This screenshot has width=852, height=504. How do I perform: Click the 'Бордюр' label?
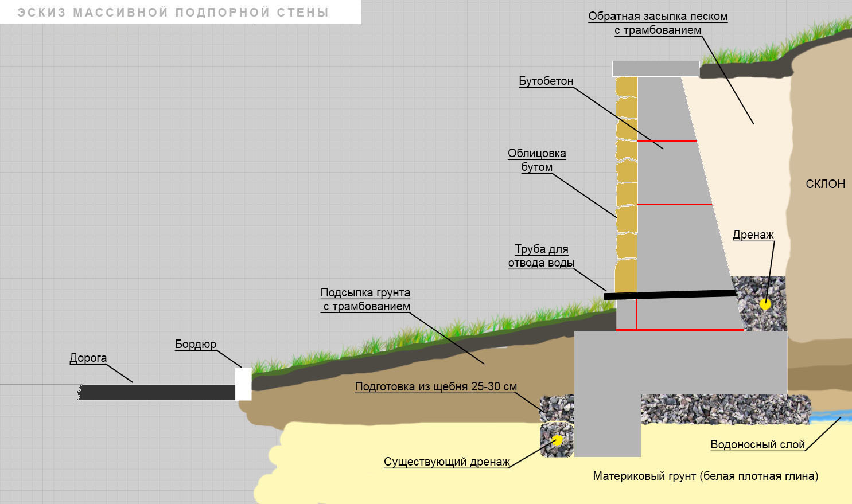(x=196, y=344)
